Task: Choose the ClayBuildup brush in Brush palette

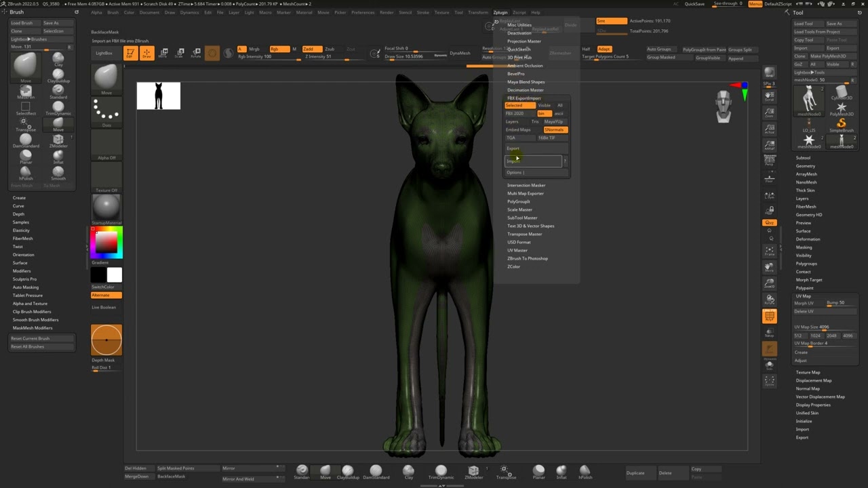Action: (x=58, y=75)
